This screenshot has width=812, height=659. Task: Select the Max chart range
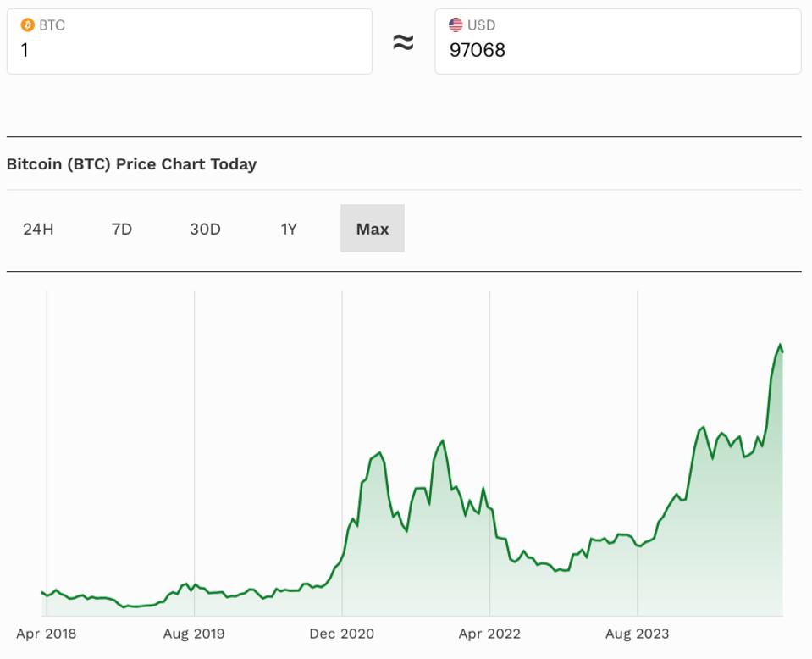(373, 228)
